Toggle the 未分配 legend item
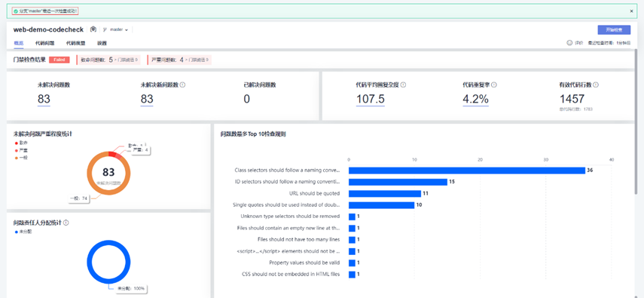Image resolution: width=644 pixels, height=298 pixels. [x=23, y=232]
